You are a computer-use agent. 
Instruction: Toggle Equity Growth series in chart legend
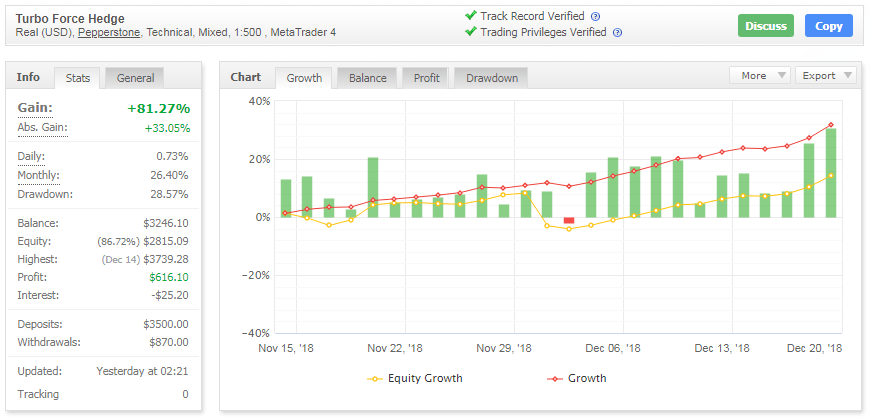pos(416,378)
